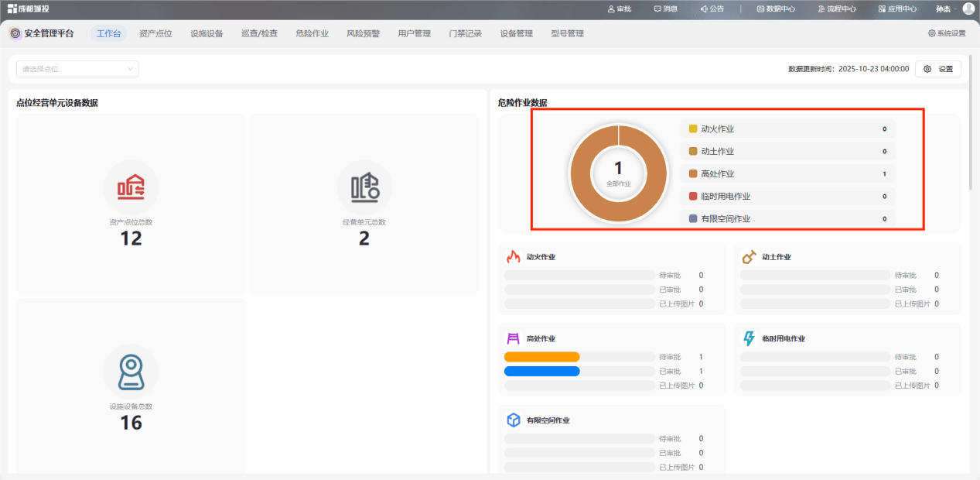Toggle the 高处作业 legend color swatch
The height and width of the screenshot is (480, 980).
pyautogui.click(x=693, y=173)
